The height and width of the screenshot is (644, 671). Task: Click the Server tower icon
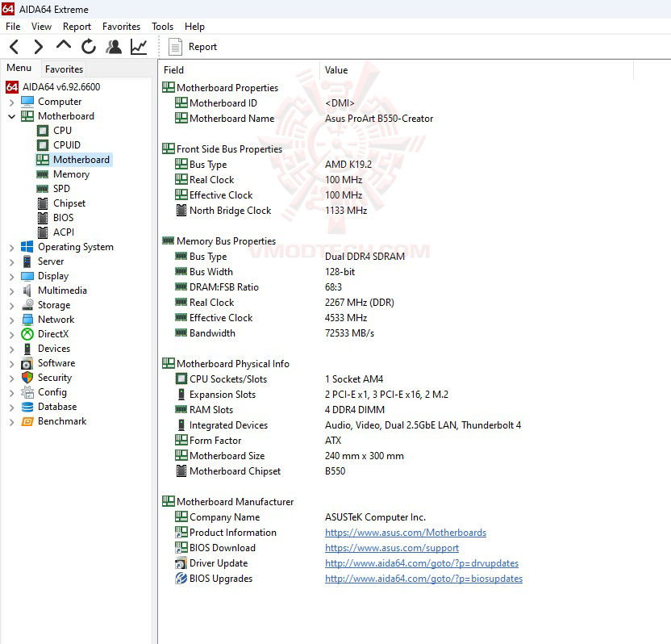coord(27,261)
